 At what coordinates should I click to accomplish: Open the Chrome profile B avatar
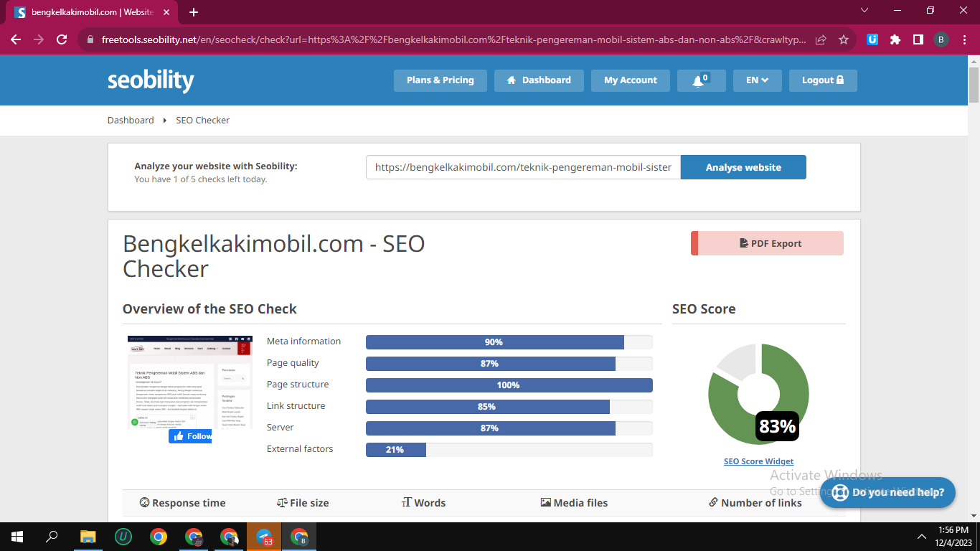coord(941,40)
